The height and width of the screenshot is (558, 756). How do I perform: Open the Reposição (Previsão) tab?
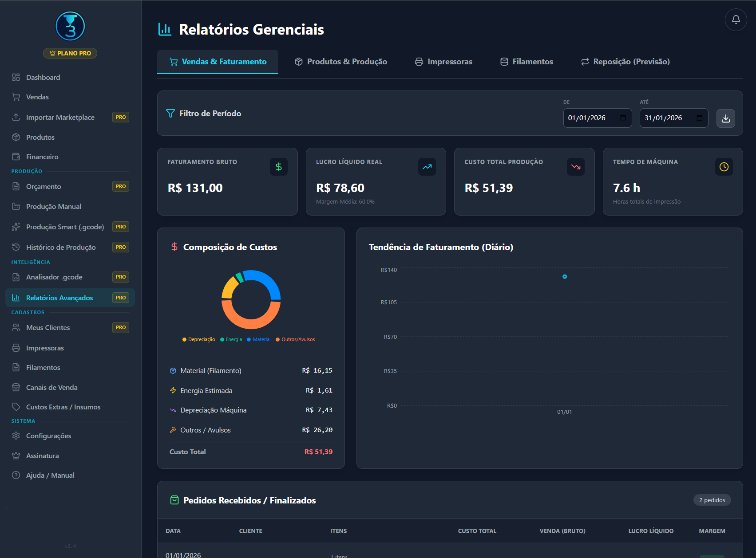pos(625,62)
